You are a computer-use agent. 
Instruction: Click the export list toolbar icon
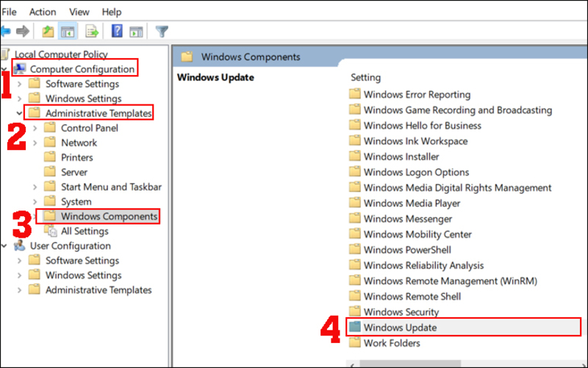pos(92,31)
